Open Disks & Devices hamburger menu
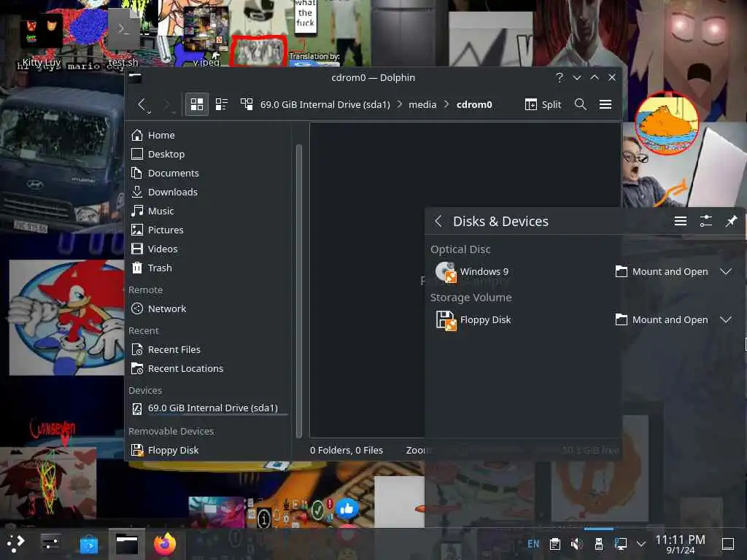This screenshot has width=747, height=560. [681, 222]
